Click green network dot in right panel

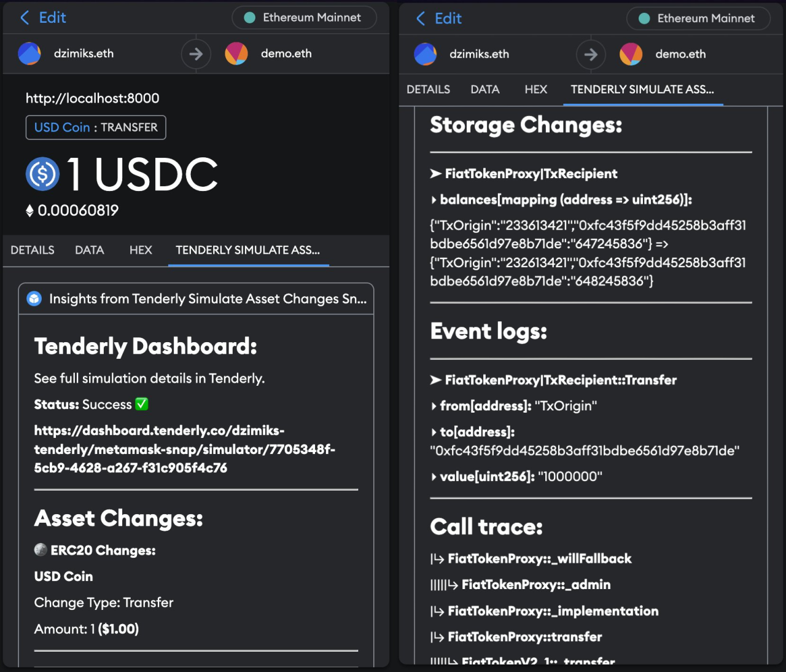tap(644, 18)
